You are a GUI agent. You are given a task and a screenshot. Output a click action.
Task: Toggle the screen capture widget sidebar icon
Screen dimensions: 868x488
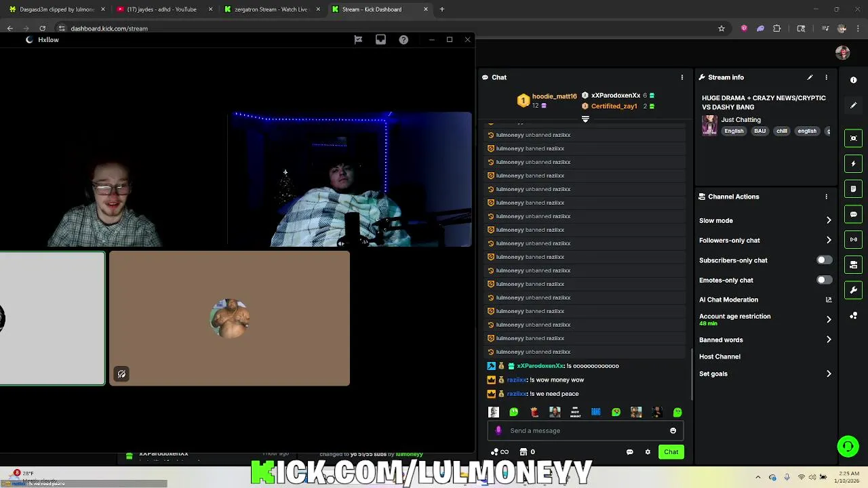point(853,138)
